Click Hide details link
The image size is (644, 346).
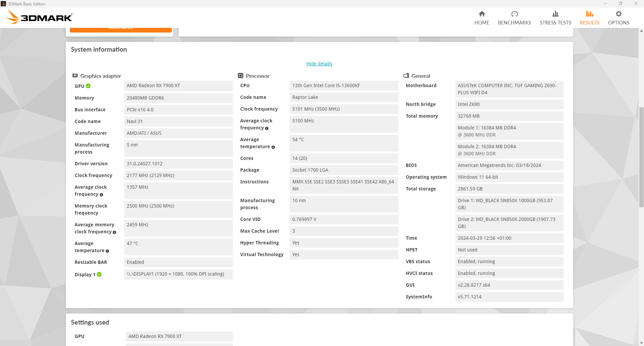319,64
